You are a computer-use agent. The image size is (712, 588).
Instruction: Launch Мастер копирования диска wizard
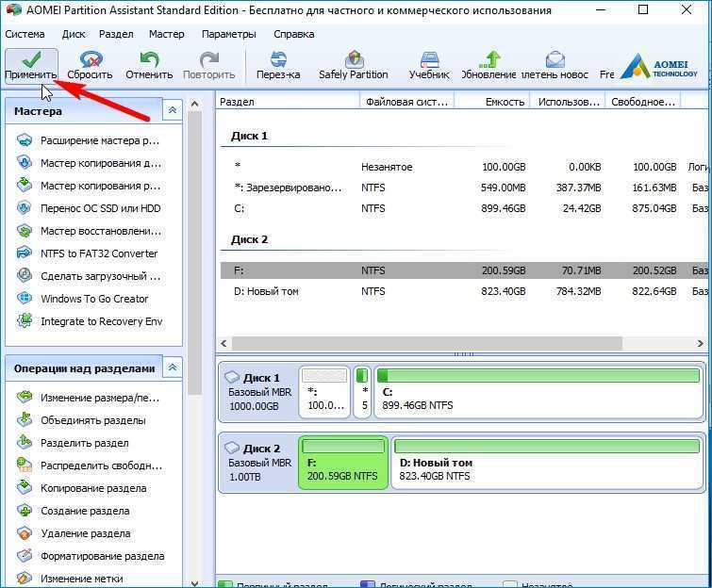88,163
